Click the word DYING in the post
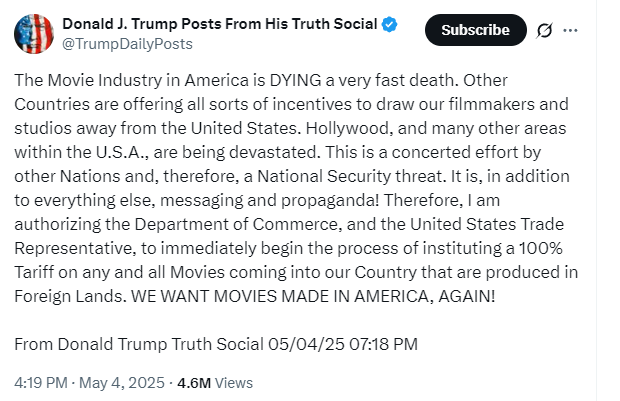620x401 pixels. [x=295, y=80]
